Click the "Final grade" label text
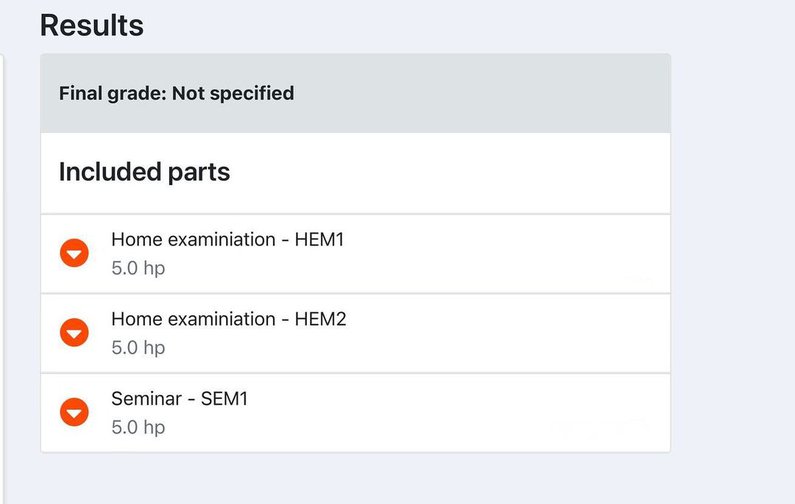 coord(112,94)
